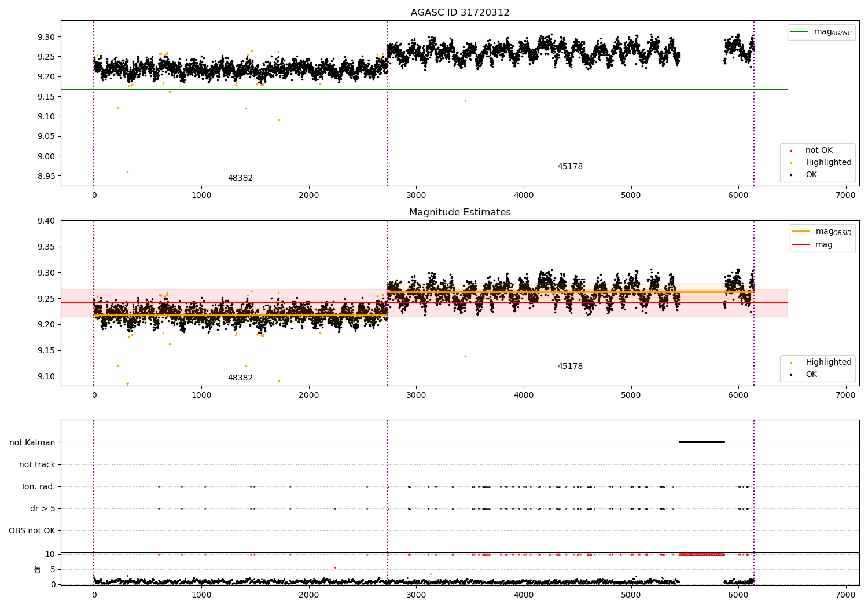This screenshot has width=868, height=608.
Task: Click the 1000 x-tick of the bottom plot
Action: 201,595
